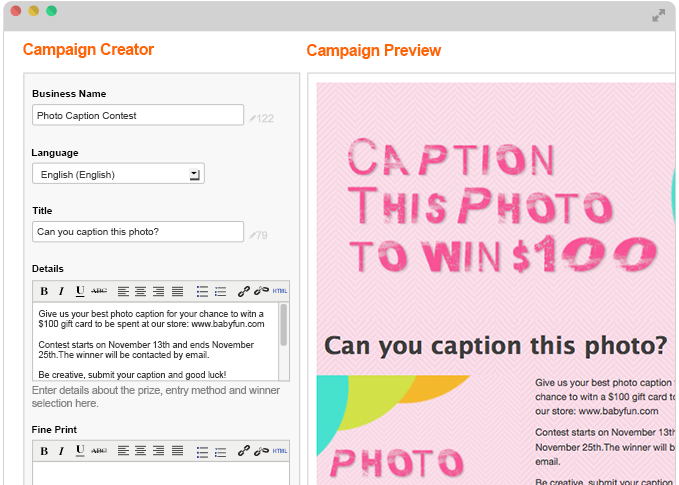Click the 'Fine Print' label
The width and height of the screenshot is (679, 485).
click(x=54, y=430)
